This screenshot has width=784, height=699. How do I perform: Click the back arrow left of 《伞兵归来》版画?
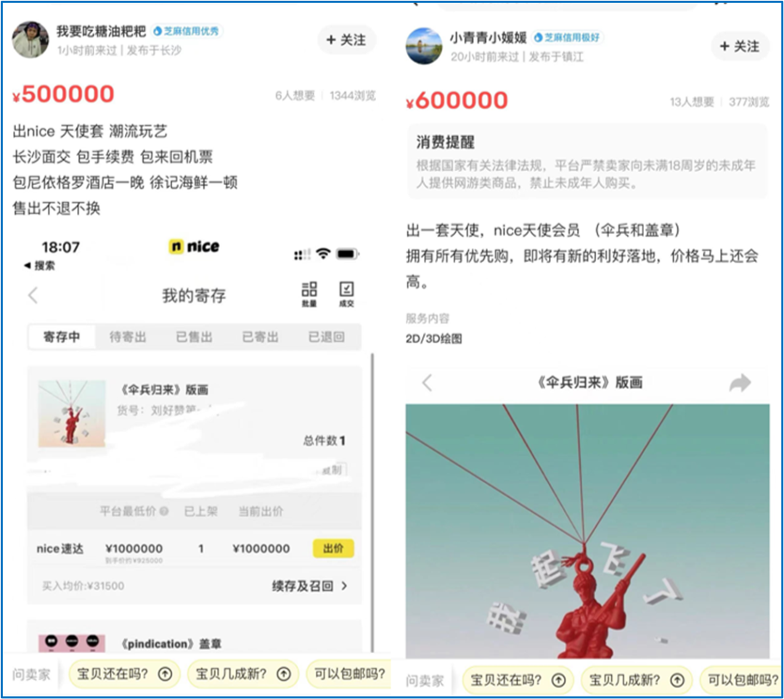[428, 383]
